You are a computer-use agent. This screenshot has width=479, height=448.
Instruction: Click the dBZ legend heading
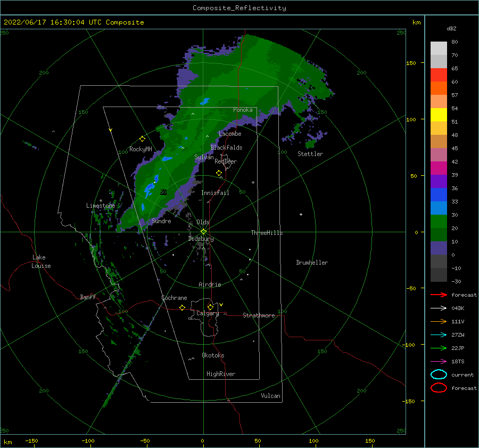click(451, 29)
